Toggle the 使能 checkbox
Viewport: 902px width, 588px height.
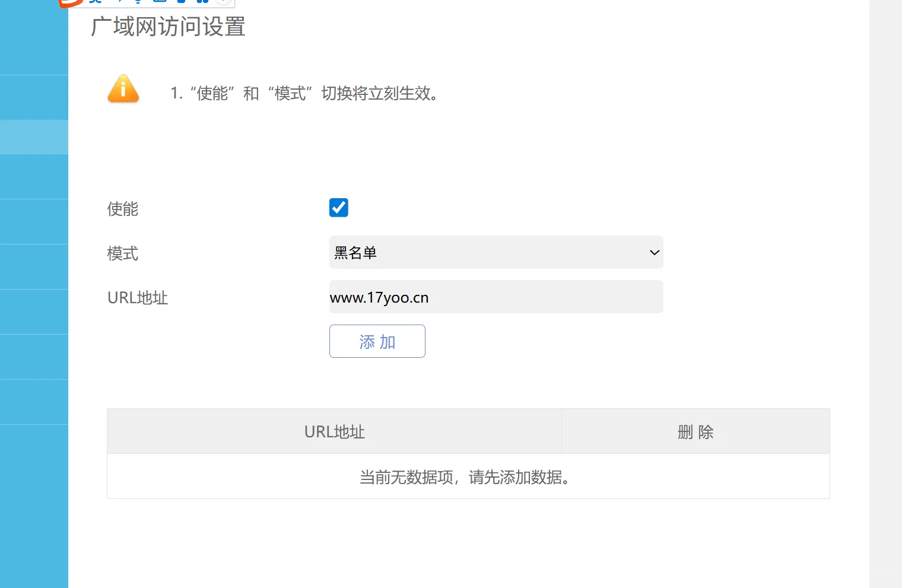[x=339, y=208]
